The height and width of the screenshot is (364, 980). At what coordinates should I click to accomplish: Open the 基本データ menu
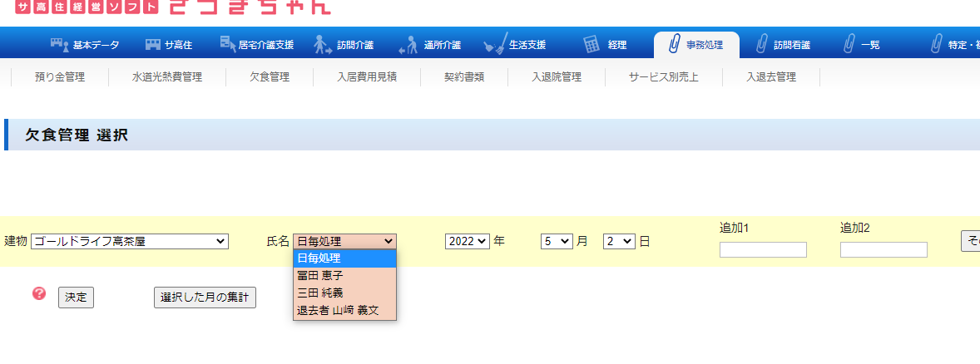85,45
